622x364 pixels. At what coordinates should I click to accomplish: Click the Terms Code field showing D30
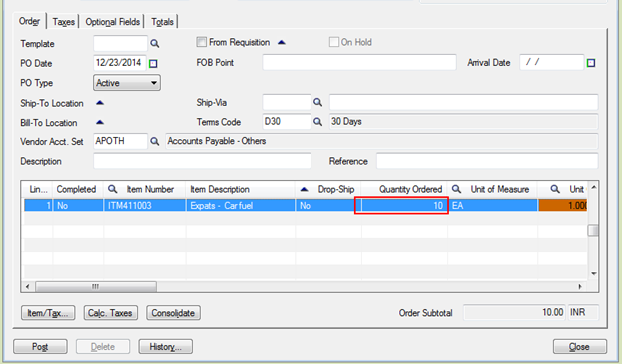tap(287, 122)
